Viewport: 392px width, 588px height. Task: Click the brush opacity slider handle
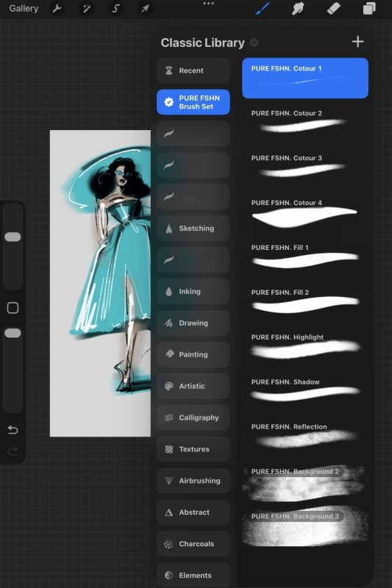[x=13, y=333]
